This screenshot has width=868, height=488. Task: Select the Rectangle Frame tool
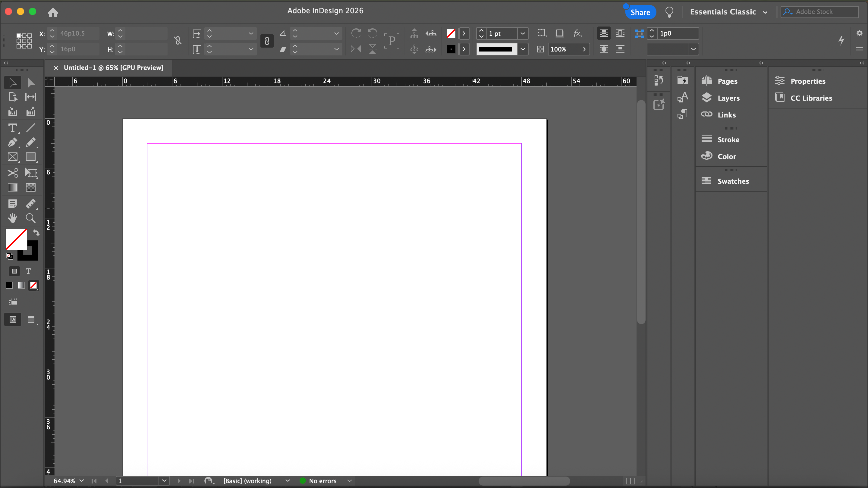click(x=12, y=157)
